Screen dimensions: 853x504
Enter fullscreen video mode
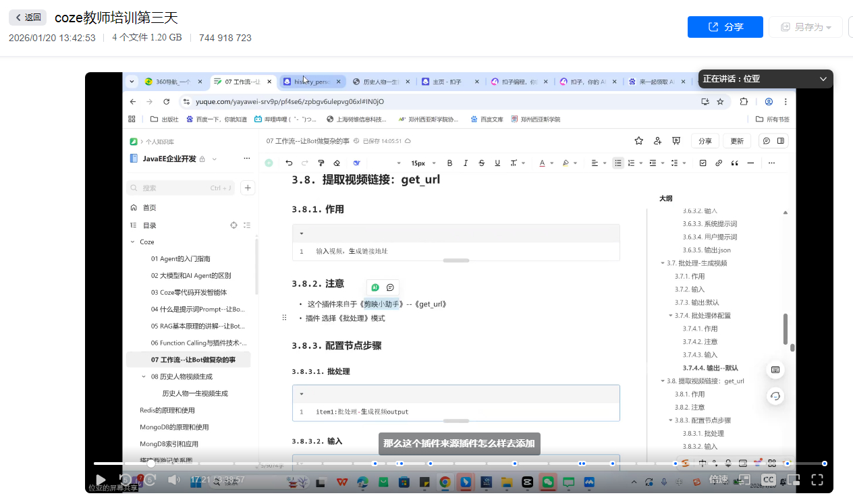coord(817,480)
